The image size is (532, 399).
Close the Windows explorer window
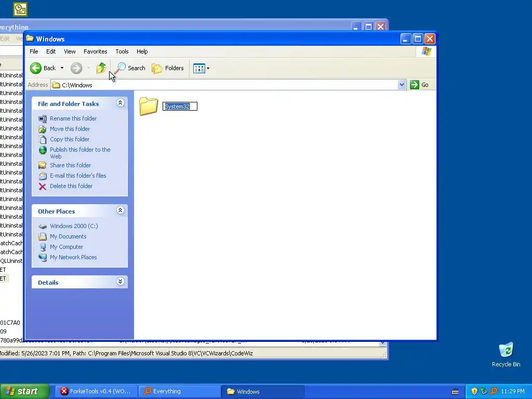pos(430,39)
